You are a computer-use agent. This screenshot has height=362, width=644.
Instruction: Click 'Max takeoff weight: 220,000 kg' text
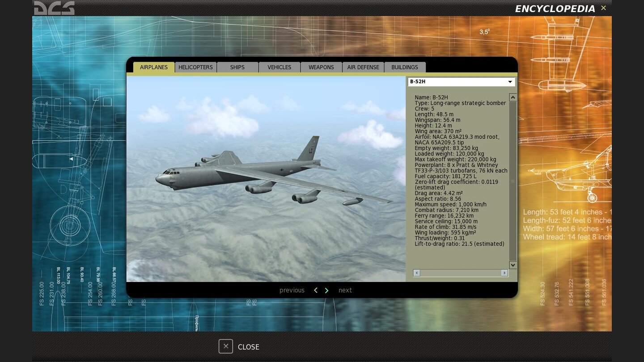455,160
